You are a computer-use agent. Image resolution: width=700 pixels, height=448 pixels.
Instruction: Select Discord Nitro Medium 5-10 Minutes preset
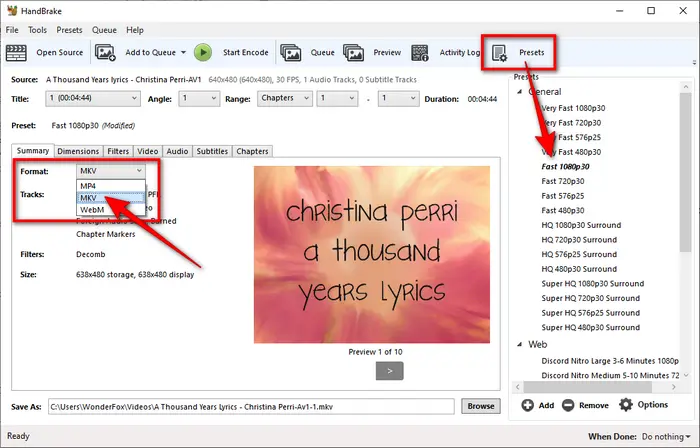click(x=610, y=376)
